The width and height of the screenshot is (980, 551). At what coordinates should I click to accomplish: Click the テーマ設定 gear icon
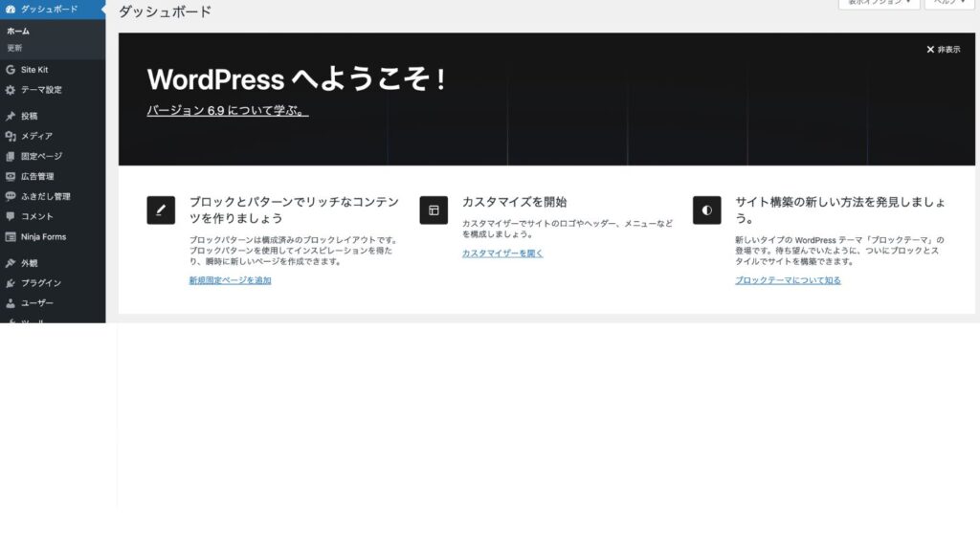[x=11, y=90]
